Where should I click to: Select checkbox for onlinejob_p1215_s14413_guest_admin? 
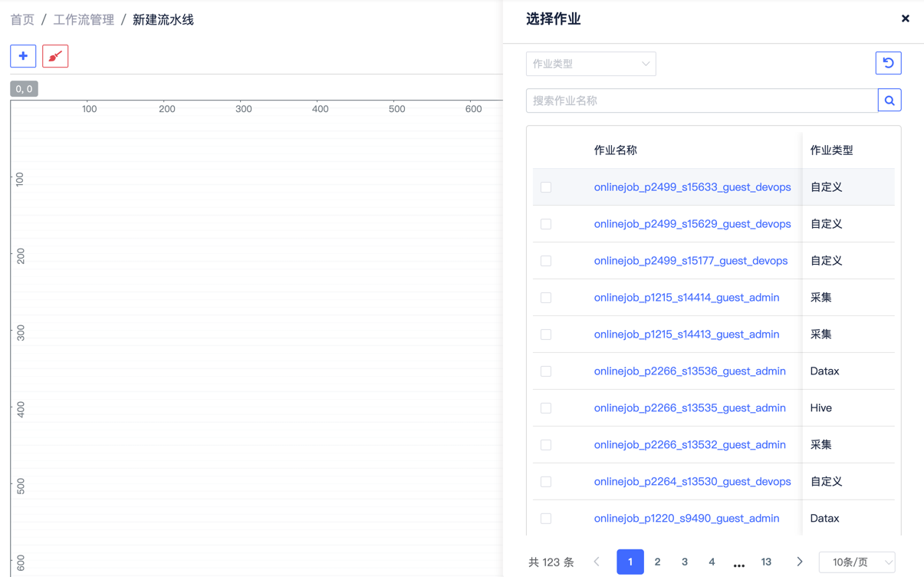pyautogui.click(x=546, y=335)
